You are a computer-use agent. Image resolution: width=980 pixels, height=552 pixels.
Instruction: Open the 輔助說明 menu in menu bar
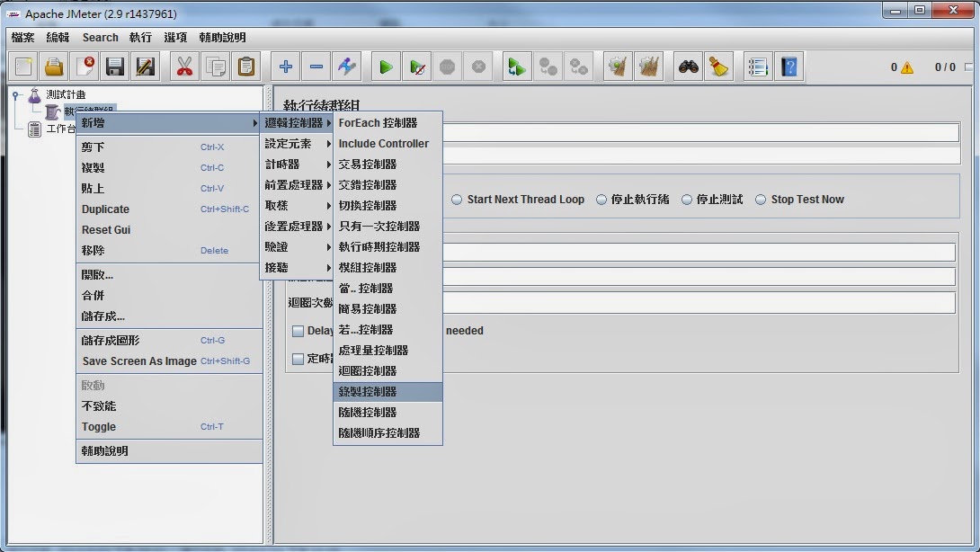222,38
